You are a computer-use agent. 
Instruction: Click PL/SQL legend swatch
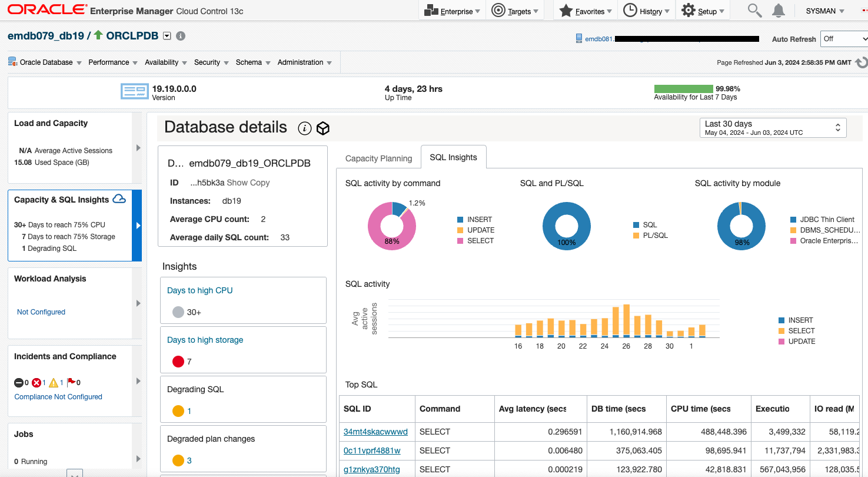click(x=636, y=236)
